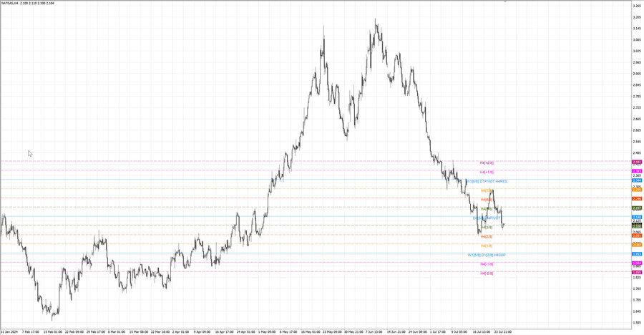
Task: Click the 1.904 magenta price tag
Action: tap(637, 263)
